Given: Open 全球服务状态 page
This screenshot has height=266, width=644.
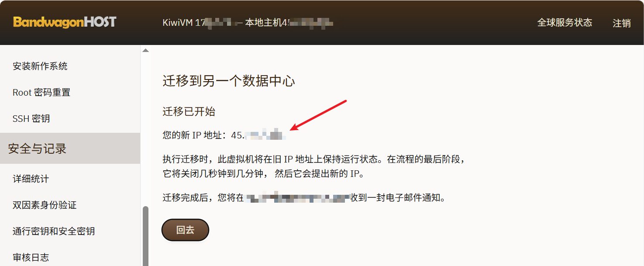Looking at the screenshot, I should click(565, 23).
